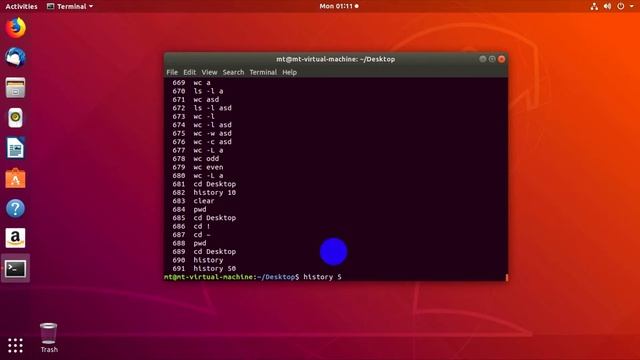Viewport: 640px width, 360px height.
Task: Click history line '671 wc asd'
Action: click(196, 100)
